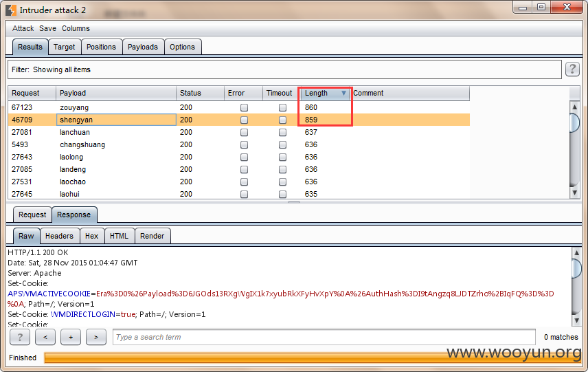Image resolution: width=588 pixels, height=372 pixels.
Task: Click the APSWMACTIVECOOKIE cookie name text
Action: [49, 294]
